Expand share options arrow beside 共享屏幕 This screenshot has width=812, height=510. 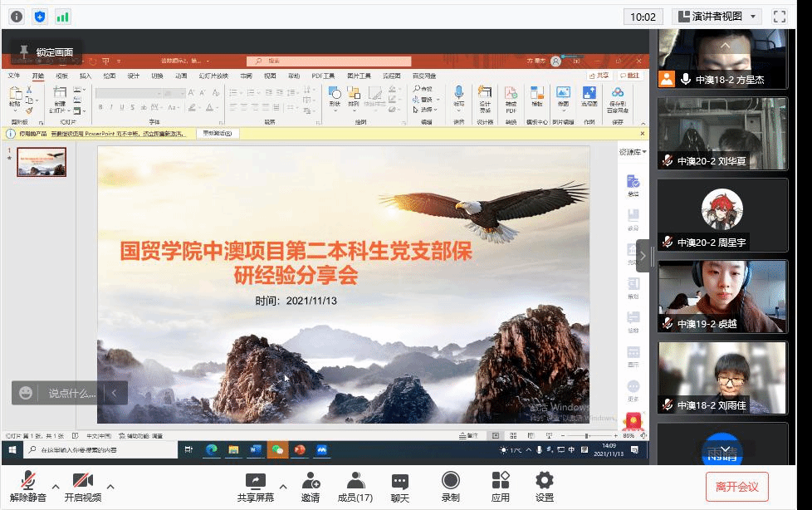[x=282, y=487]
